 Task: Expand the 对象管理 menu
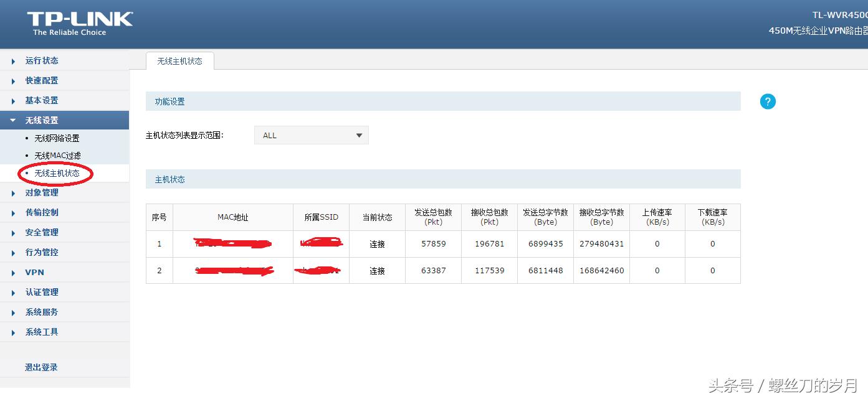click(42, 192)
